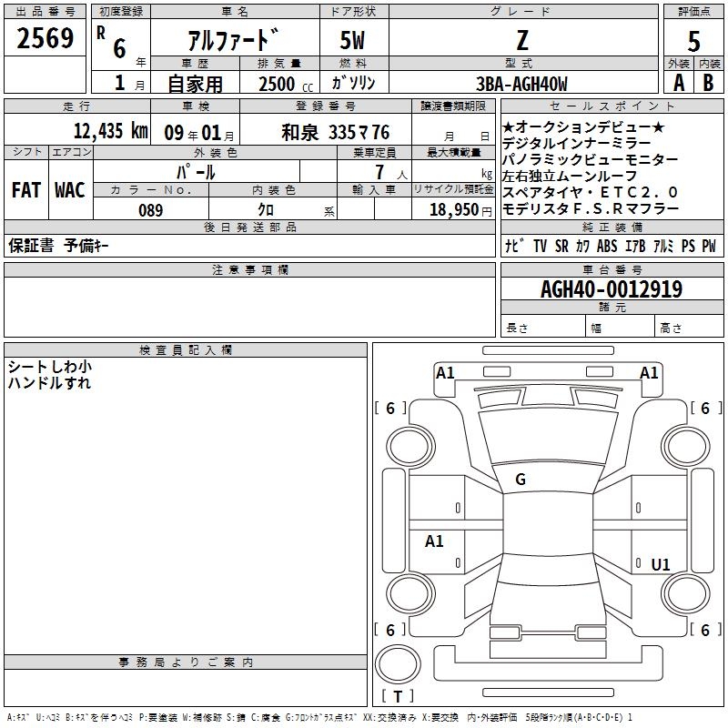Click the spare tire circle above [T]
The width and height of the screenshot is (728, 728).
click(398, 664)
